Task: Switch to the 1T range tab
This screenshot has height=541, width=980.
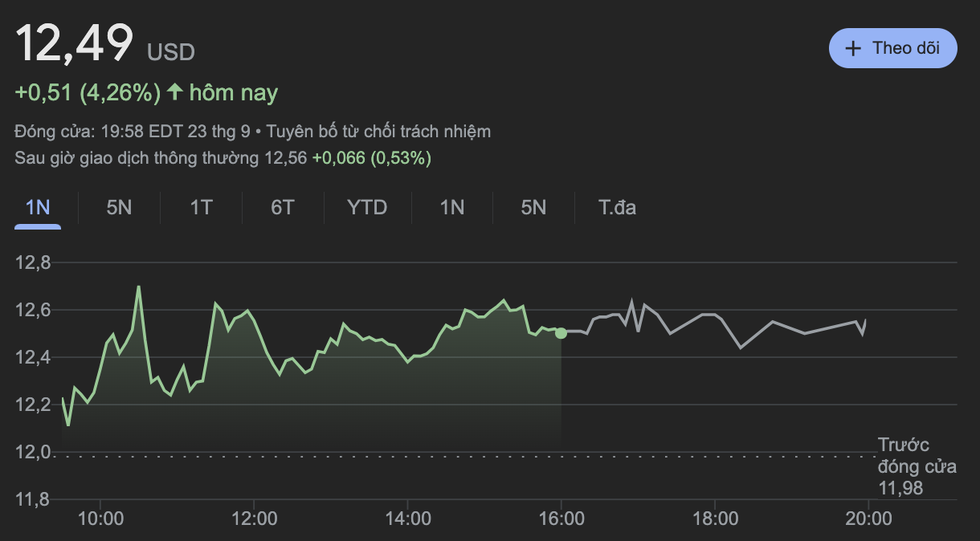Action: (201, 208)
